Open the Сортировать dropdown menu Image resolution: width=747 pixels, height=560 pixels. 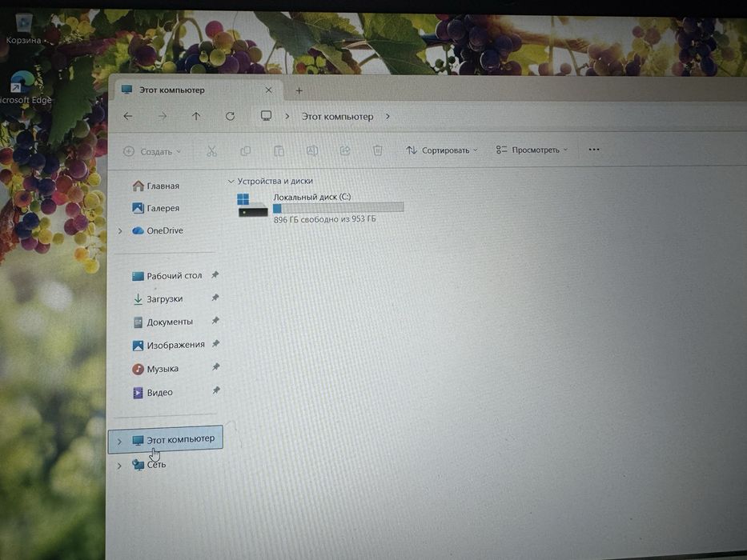pos(442,150)
